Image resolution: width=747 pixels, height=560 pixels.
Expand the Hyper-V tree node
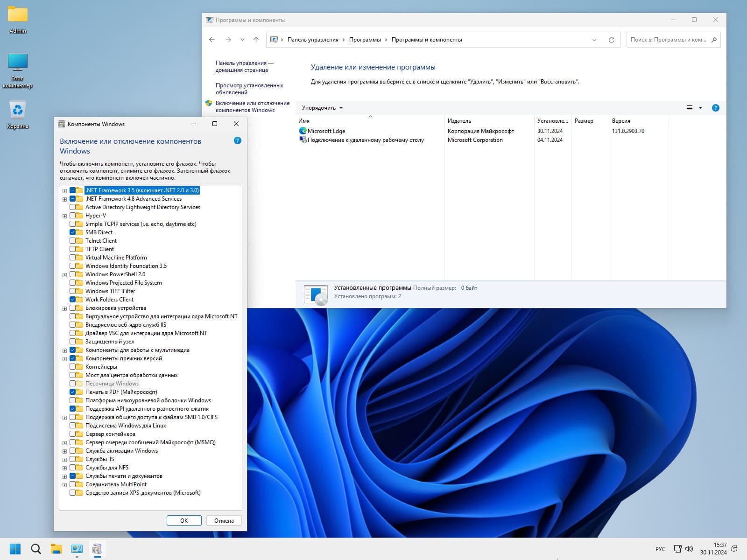pos(64,216)
